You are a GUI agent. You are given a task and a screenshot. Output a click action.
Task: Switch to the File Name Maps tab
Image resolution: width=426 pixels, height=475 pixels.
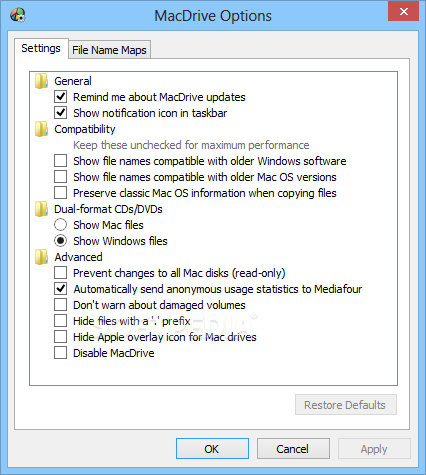point(109,50)
